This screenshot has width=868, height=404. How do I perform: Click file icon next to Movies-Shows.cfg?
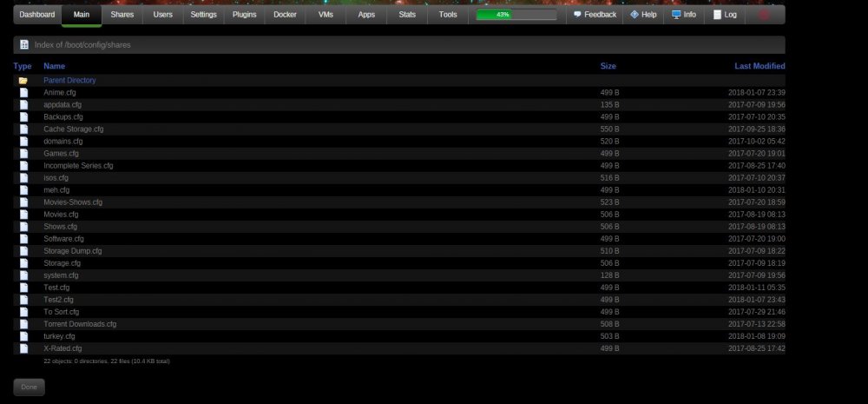(23, 202)
